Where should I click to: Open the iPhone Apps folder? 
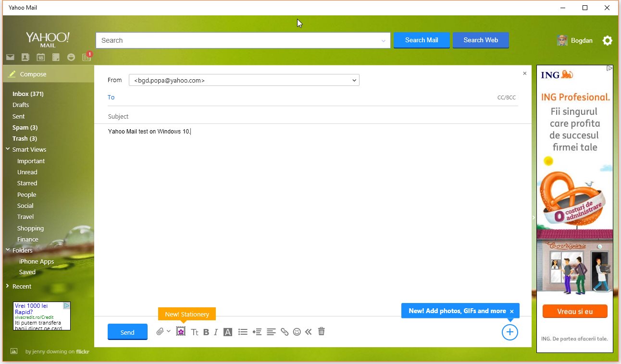(37, 261)
